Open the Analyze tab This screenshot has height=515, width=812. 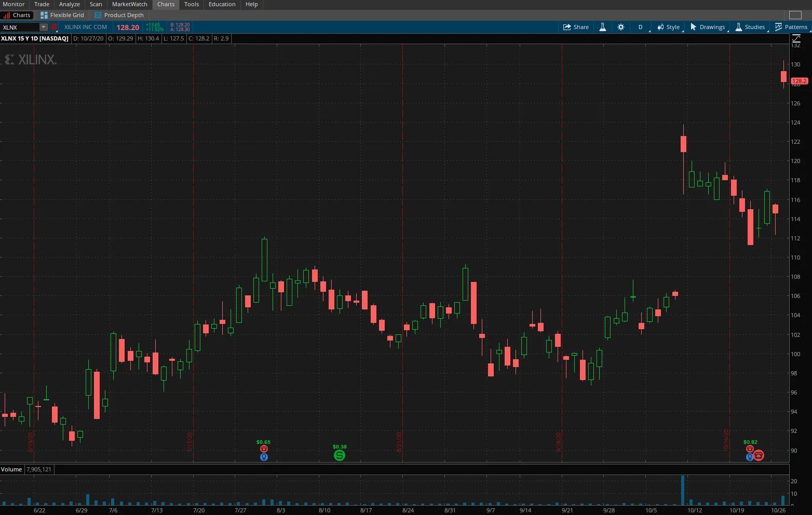click(x=69, y=4)
